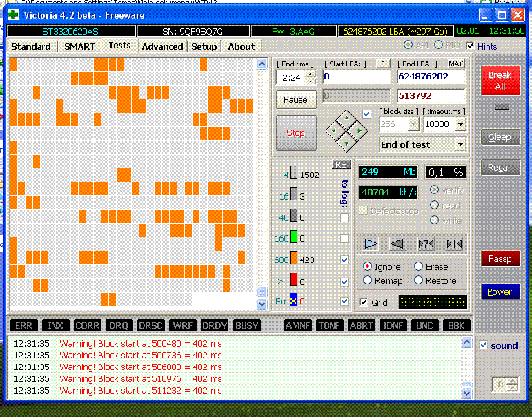This screenshot has width=532, height=417.
Task: Click the ERR status indicator
Action: click(23, 325)
